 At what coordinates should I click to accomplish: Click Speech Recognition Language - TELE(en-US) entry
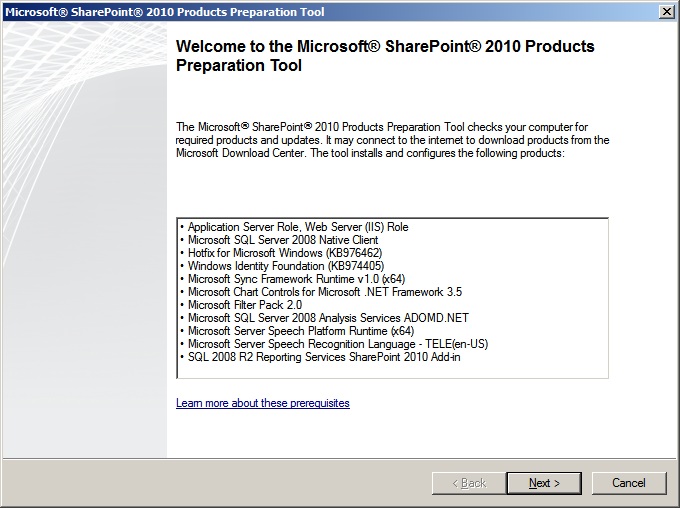(337, 344)
